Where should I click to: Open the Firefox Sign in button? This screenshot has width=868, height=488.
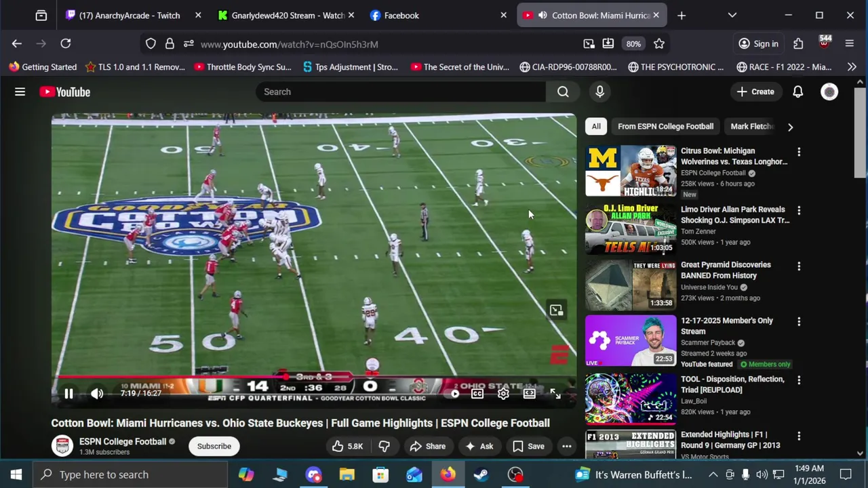pos(758,43)
